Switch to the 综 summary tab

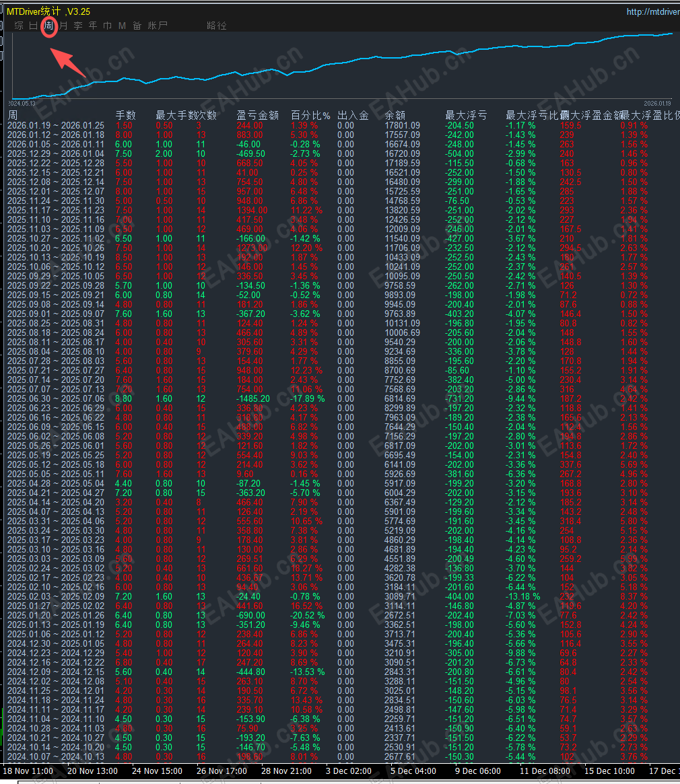point(19,26)
